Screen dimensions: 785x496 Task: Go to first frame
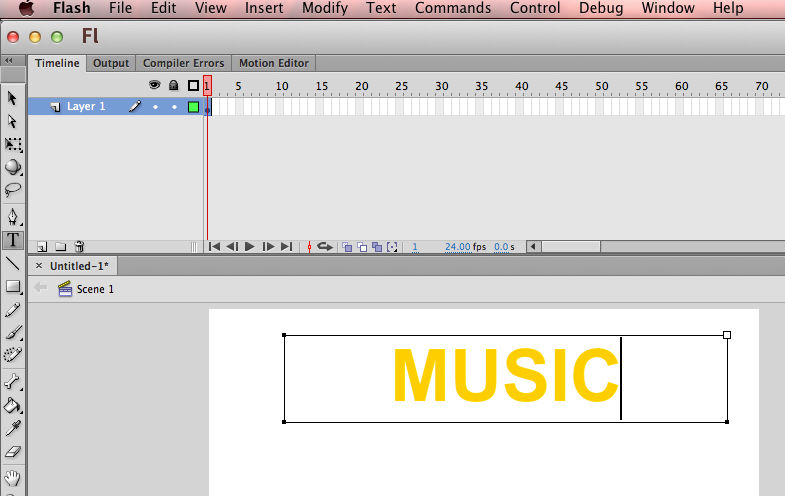(x=214, y=246)
